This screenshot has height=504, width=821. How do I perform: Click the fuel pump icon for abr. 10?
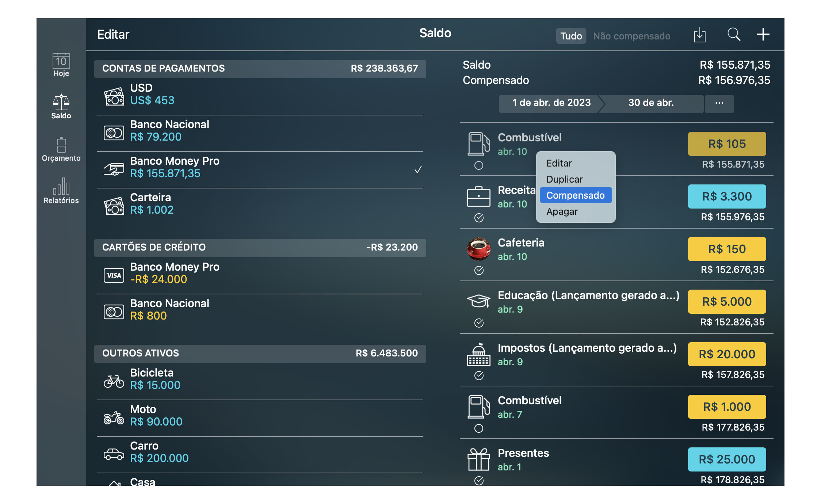click(479, 144)
